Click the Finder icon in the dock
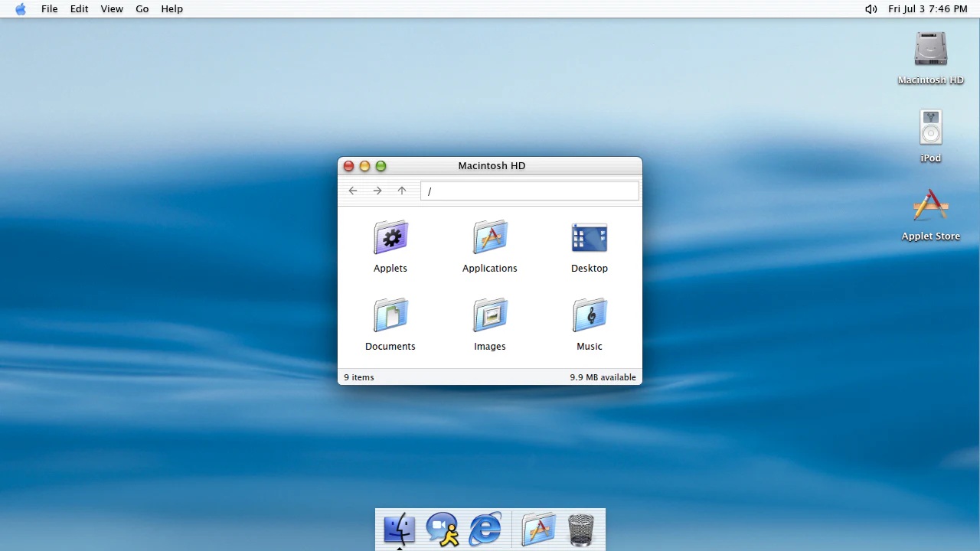980x551 pixels. [x=399, y=530]
